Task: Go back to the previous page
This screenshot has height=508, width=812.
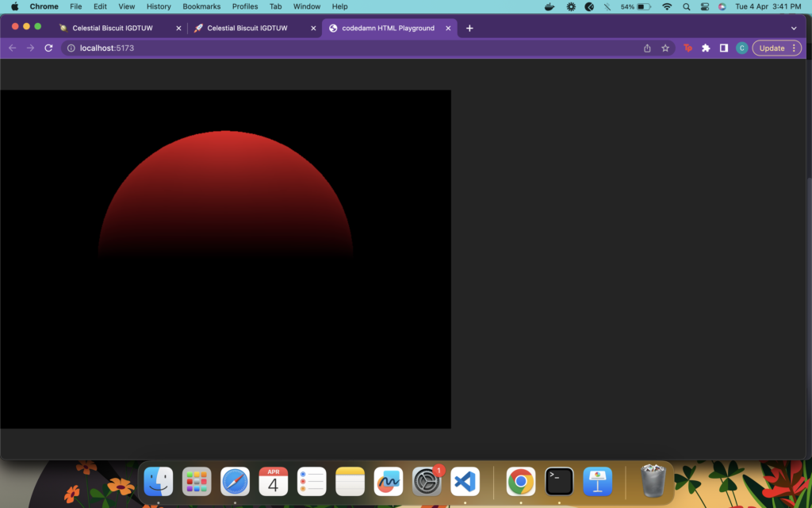Action: 13,48
